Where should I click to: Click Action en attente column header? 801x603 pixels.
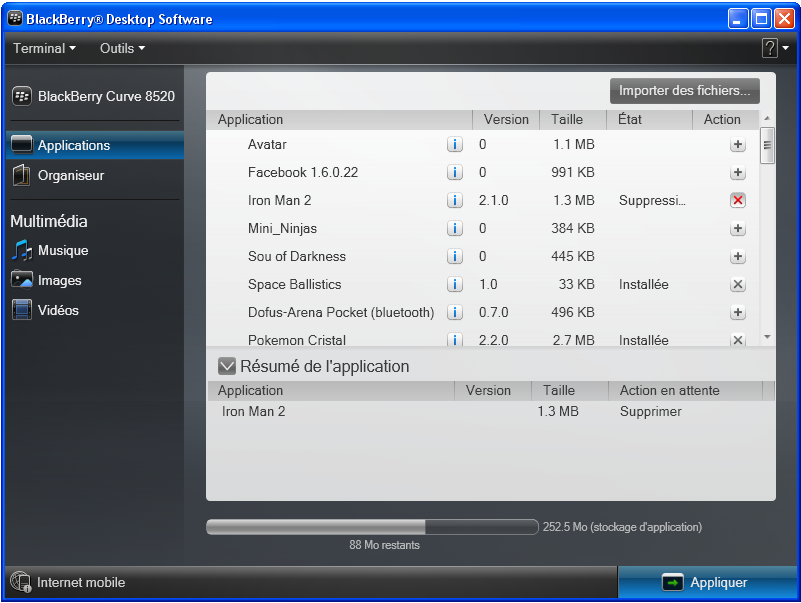click(x=685, y=391)
